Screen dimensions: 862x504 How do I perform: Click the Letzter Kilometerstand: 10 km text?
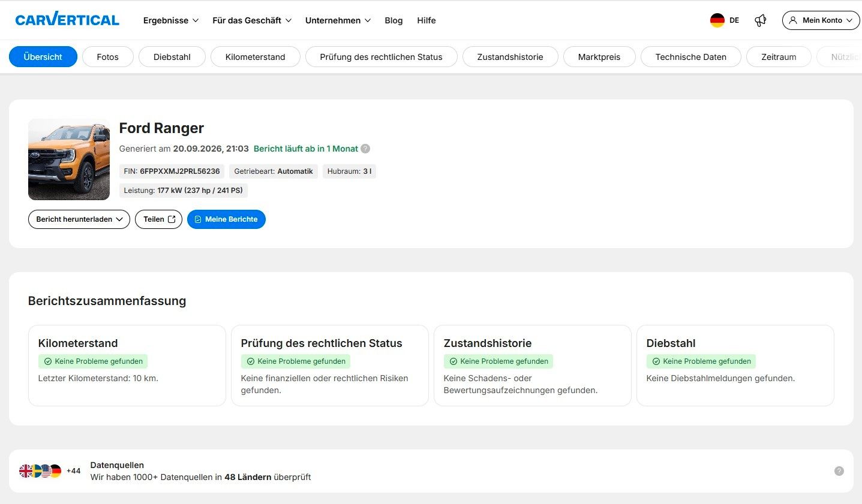tap(98, 378)
